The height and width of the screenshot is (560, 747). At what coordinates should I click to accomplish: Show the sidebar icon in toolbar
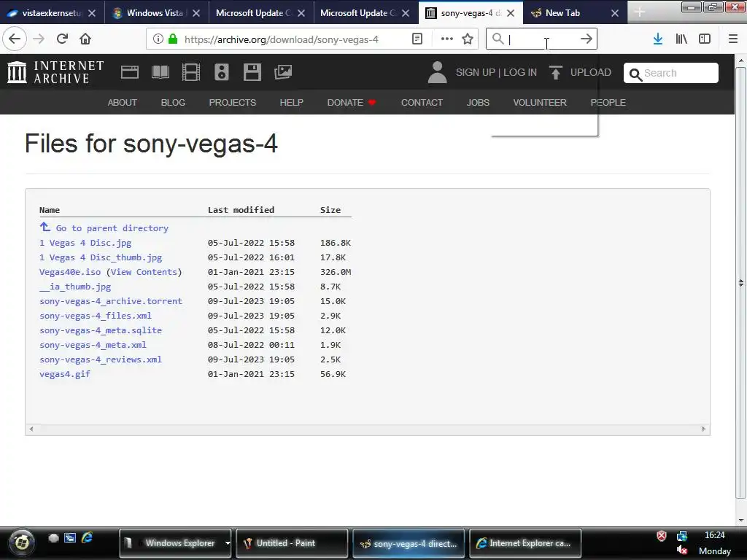click(705, 39)
